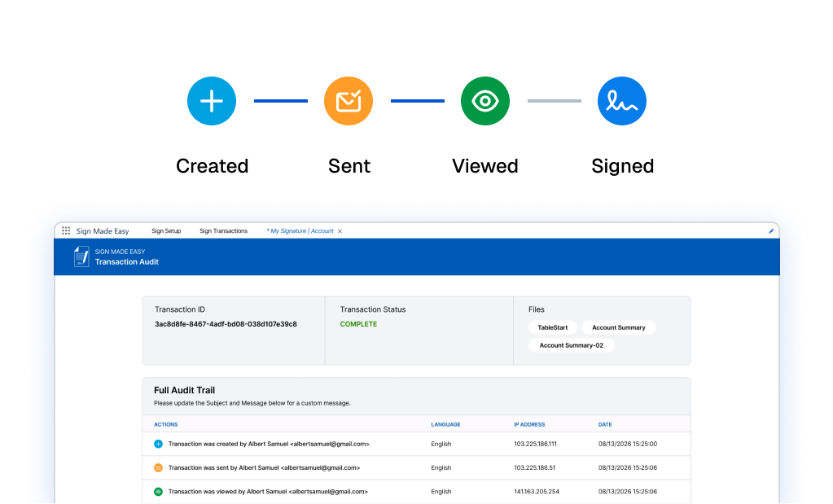The height and width of the screenshot is (504, 833).
Task: Click the orange icon in sent row
Action: tap(158, 468)
